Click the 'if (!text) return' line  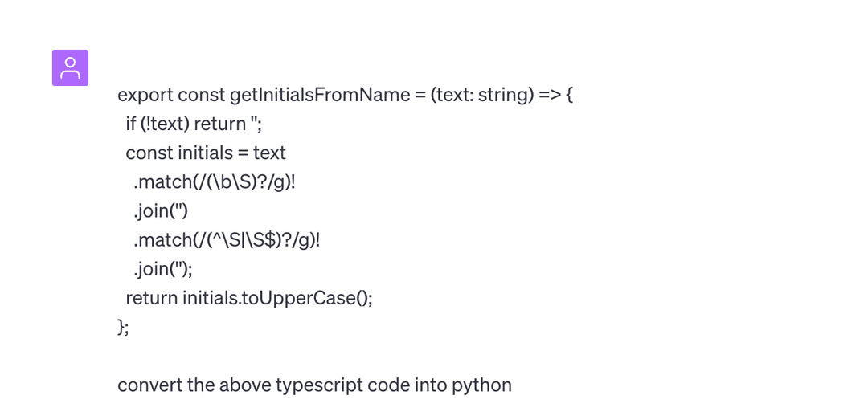[194, 124]
